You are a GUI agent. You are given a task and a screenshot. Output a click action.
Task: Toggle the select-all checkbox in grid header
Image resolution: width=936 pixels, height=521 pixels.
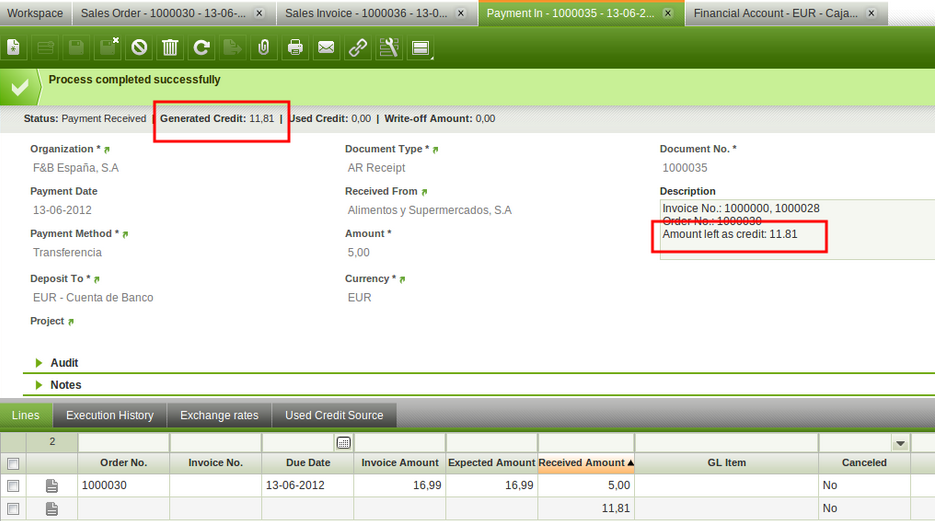point(13,463)
